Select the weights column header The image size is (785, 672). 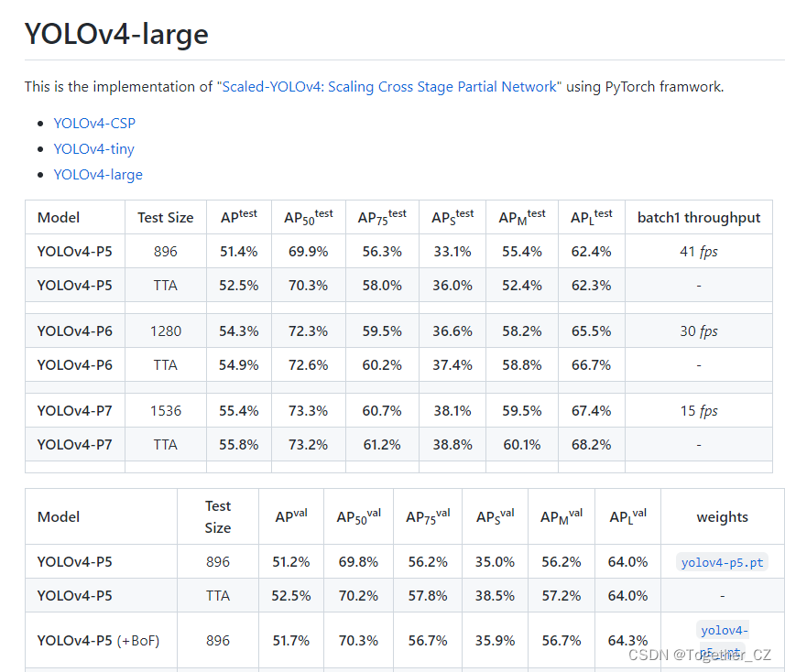point(722,516)
